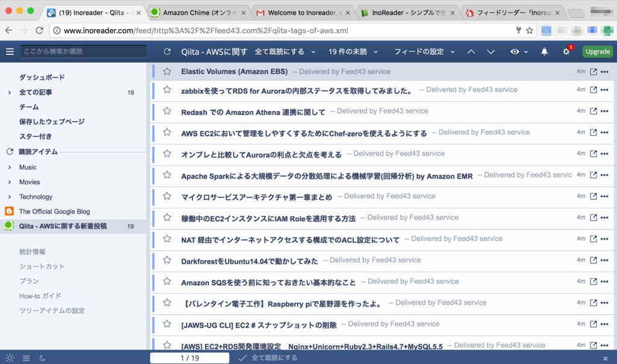Star the Apache Spark Amazon EMR article
The height and width of the screenshot is (364, 617).
tap(168, 175)
